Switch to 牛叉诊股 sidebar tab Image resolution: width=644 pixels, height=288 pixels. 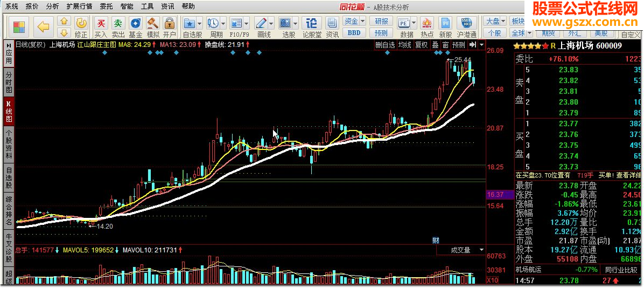[9, 249]
